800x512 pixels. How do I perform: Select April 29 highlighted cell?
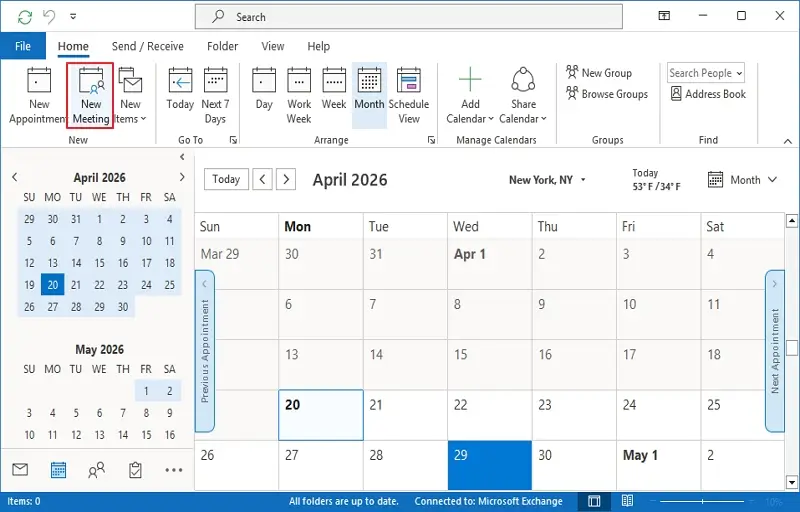490,465
